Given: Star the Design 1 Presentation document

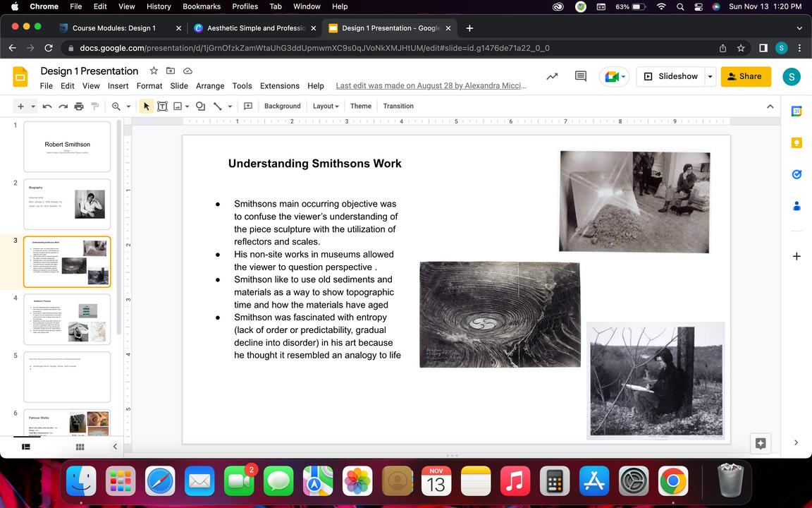Looking at the screenshot, I should click(154, 71).
